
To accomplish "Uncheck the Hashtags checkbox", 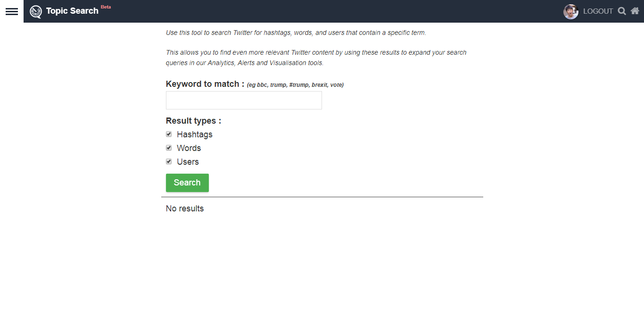I will pyautogui.click(x=169, y=134).
